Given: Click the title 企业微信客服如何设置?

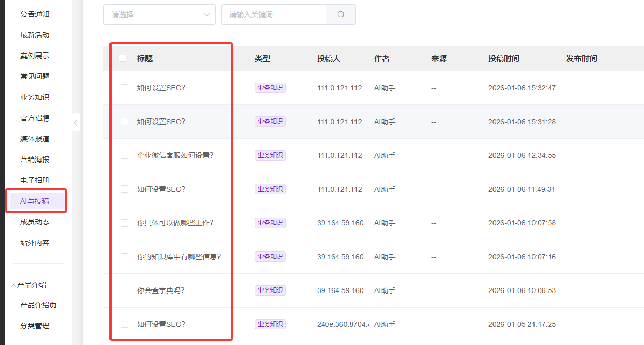Looking at the screenshot, I should coord(175,155).
